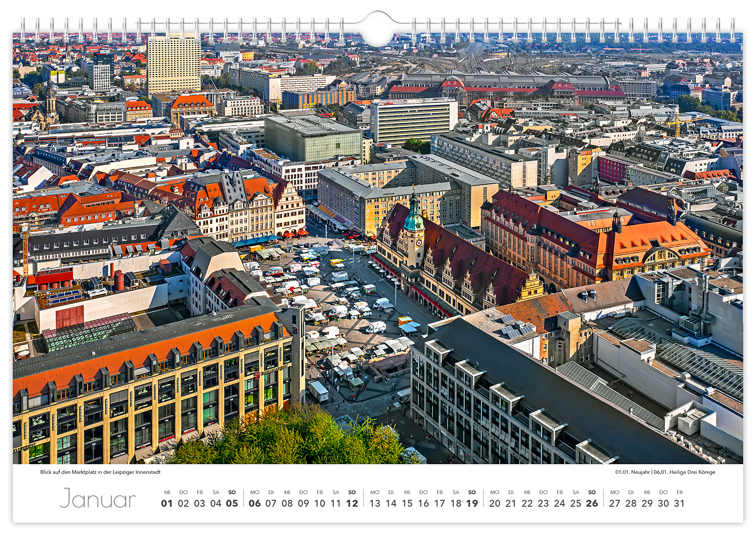Select date 29 in the calendar row
This screenshot has height=536, width=756.
(647, 503)
